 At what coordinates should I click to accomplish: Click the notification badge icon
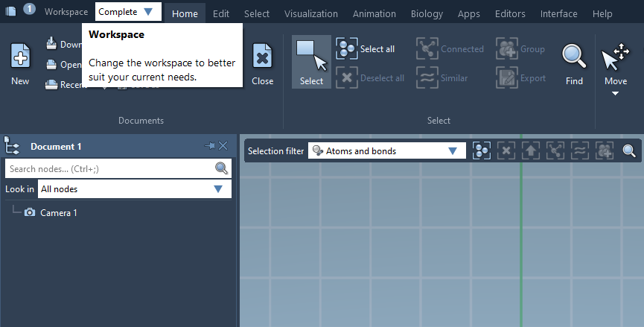tap(29, 9)
